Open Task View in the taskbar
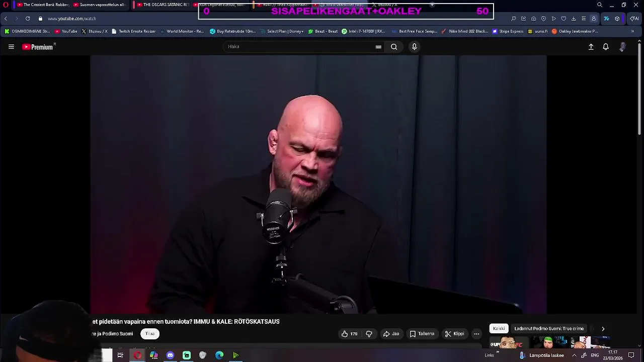The width and height of the screenshot is (644, 362). tap(120, 355)
